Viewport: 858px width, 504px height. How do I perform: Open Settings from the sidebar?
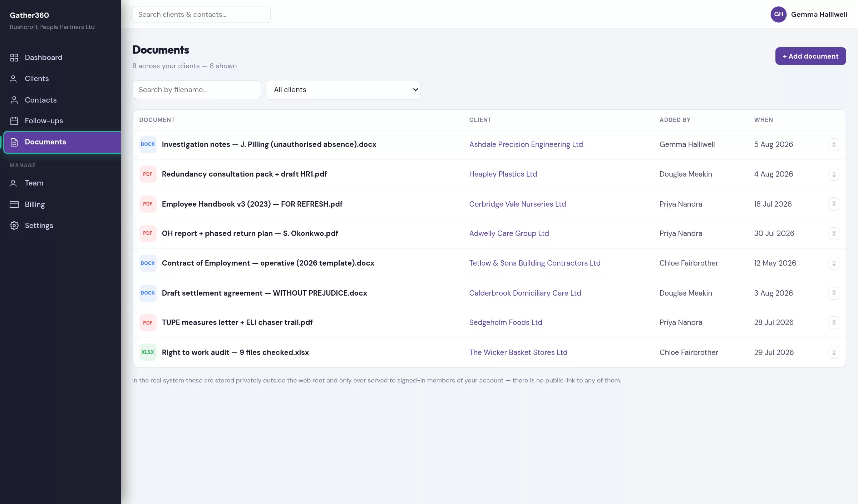point(60,226)
